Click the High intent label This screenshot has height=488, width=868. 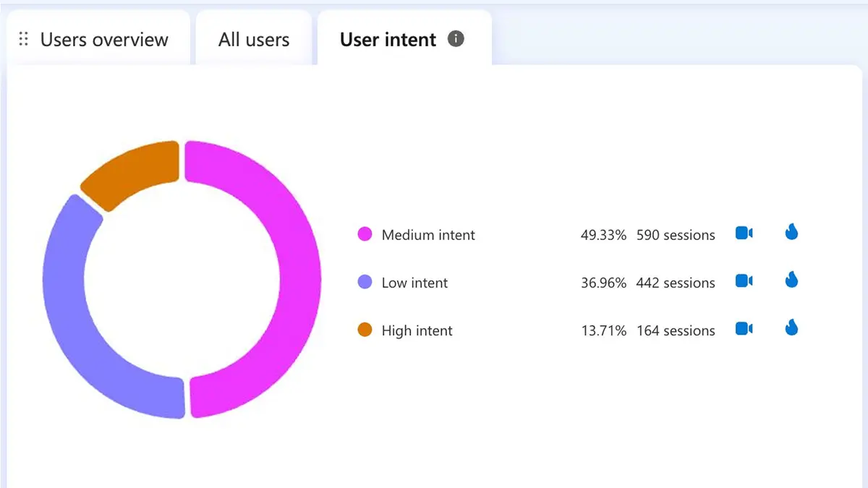pos(417,330)
